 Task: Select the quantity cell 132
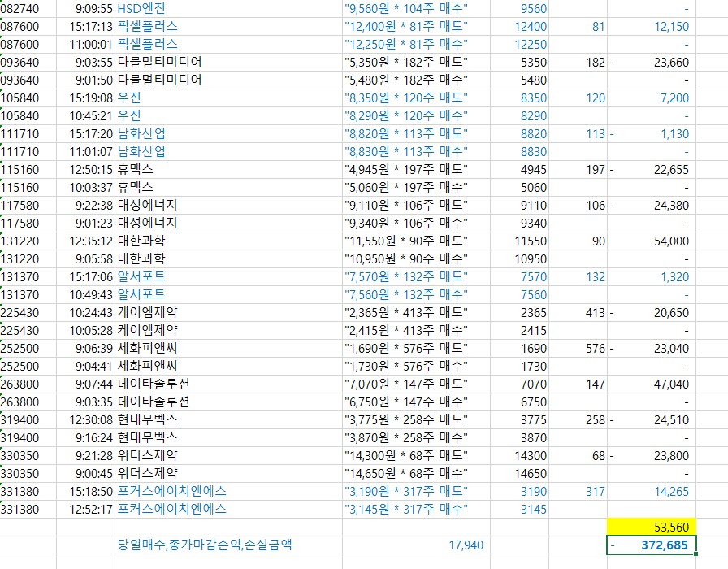pos(578,277)
